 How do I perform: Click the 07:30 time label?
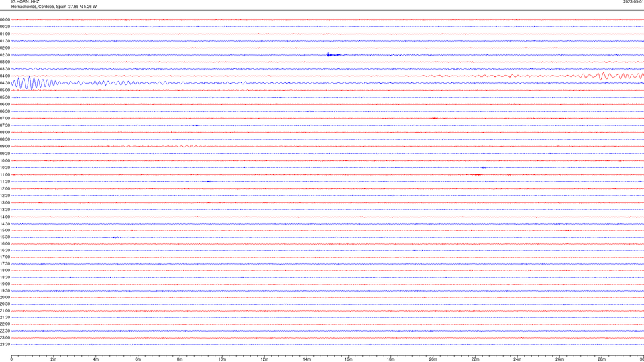tap(5, 125)
